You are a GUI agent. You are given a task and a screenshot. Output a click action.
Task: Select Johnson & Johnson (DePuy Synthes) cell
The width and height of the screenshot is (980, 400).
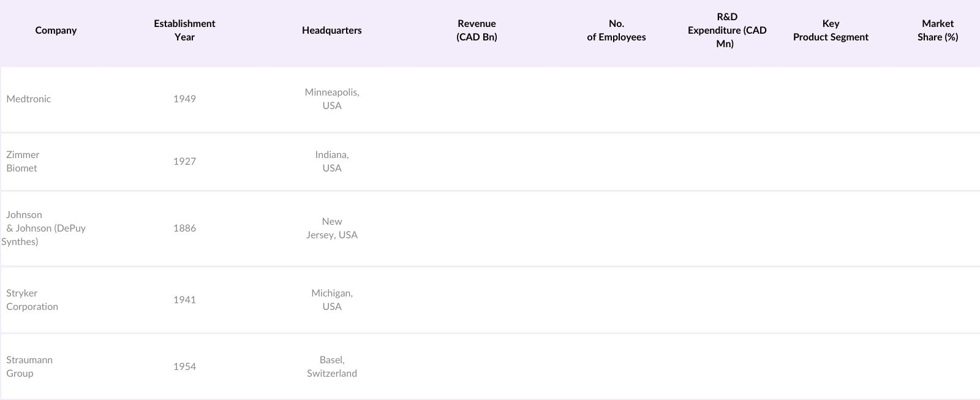click(x=43, y=228)
